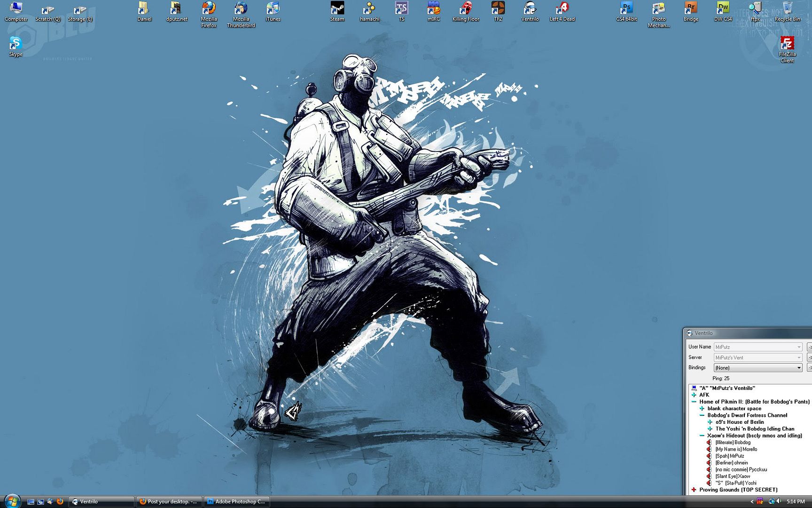This screenshot has width=812, height=508.
Task: Open the Server dropdown showing MrPutz's Vent
Action: 798,357
